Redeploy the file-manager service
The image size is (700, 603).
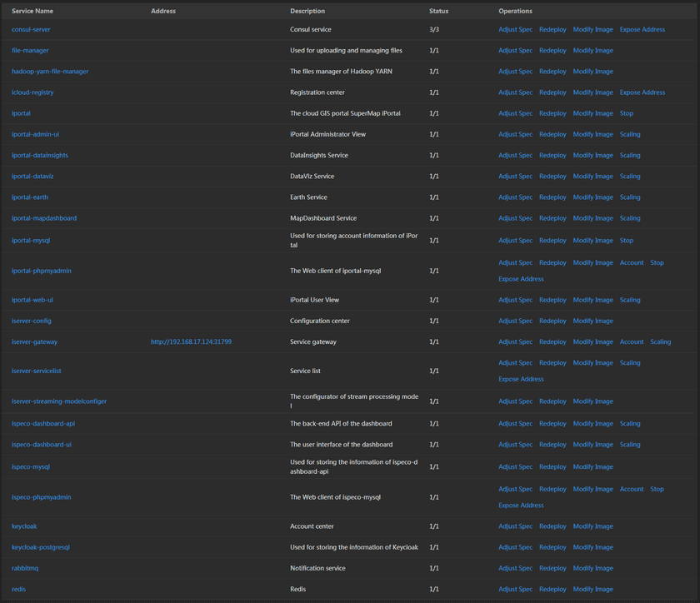pos(552,50)
